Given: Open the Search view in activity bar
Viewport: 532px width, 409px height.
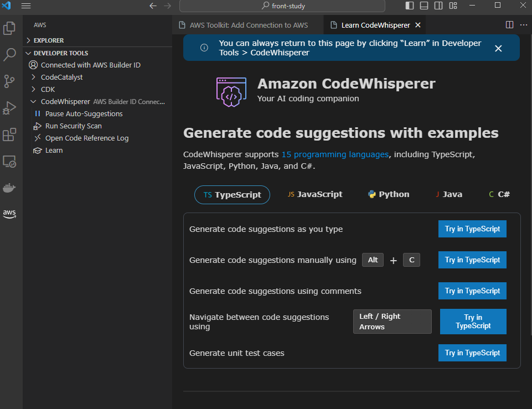Looking at the screenshot, I should (x=9, y=55).
